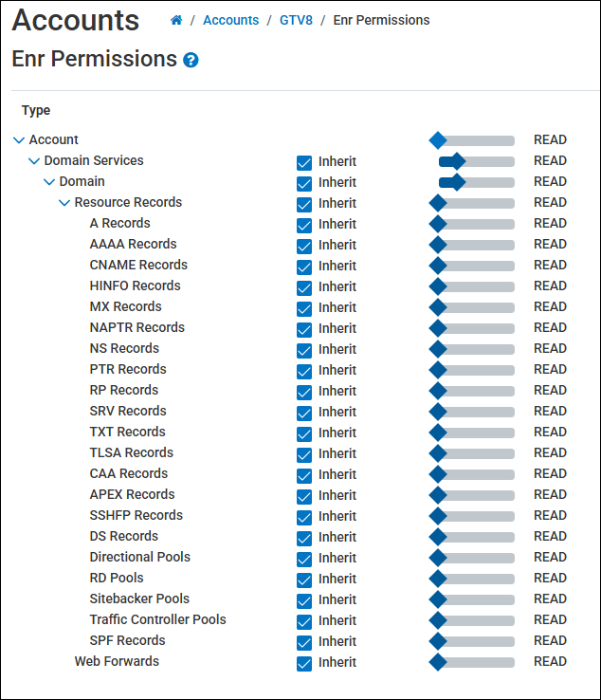
Task: Click the A Records slider diamond
Action: pyautogui.click(x=438, y=224)
